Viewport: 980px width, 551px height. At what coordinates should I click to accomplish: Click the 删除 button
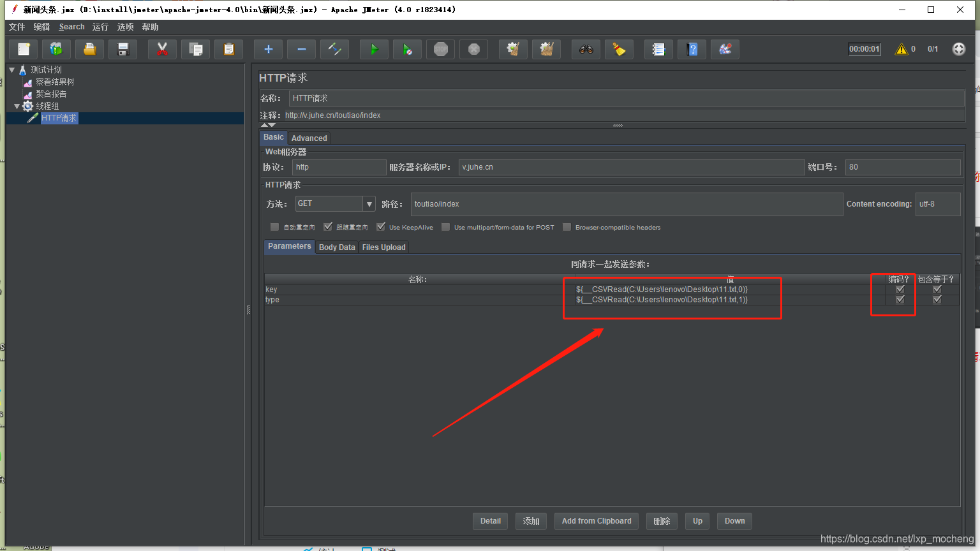pos(662,521)
